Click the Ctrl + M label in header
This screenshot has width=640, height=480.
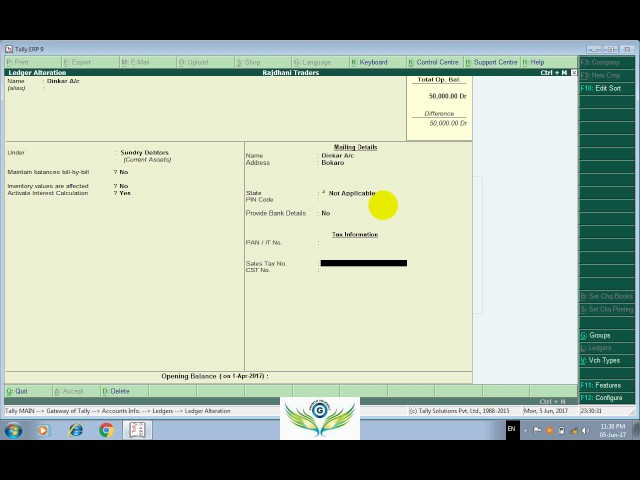[554, 73]
